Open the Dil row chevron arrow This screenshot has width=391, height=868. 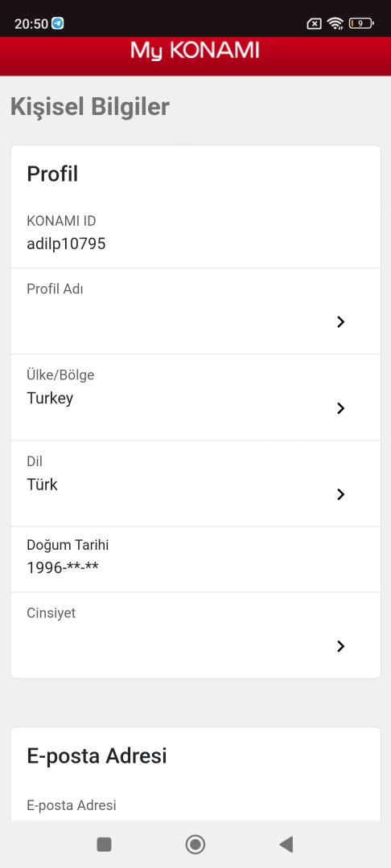pyautogui.click(x=340, y=494)
